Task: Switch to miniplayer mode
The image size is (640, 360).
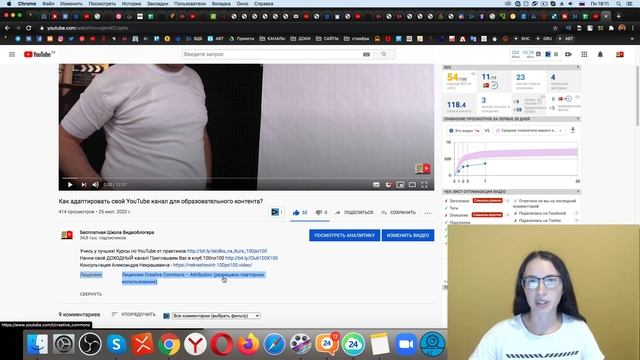Action: 400,185
